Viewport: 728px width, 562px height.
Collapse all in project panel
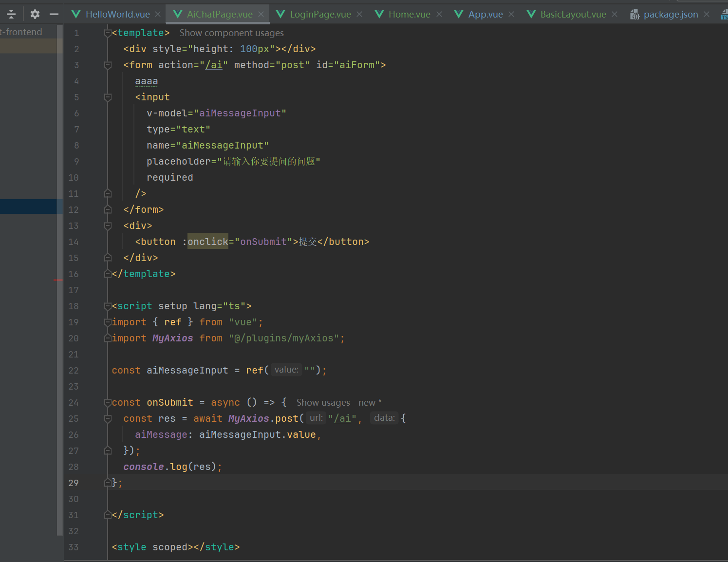click(11, 14)
